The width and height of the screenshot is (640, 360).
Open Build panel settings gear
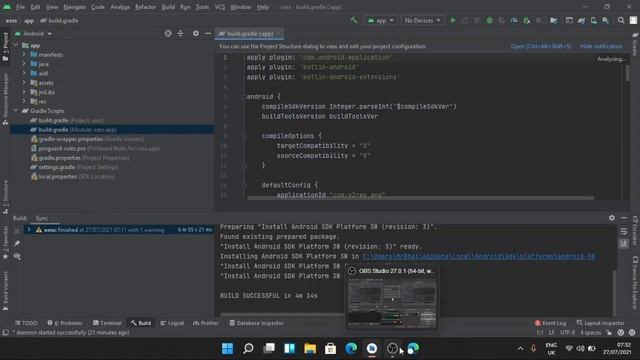[x=611, y=218]
